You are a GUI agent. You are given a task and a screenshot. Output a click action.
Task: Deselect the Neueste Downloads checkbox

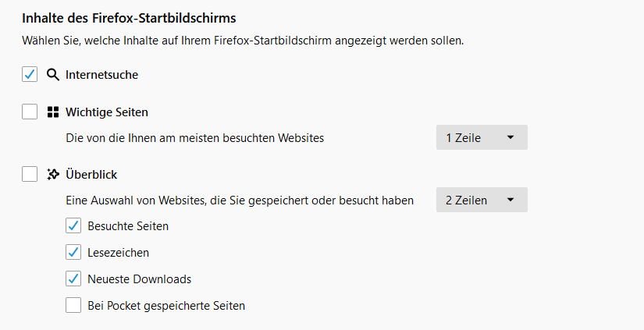(73, 279)
